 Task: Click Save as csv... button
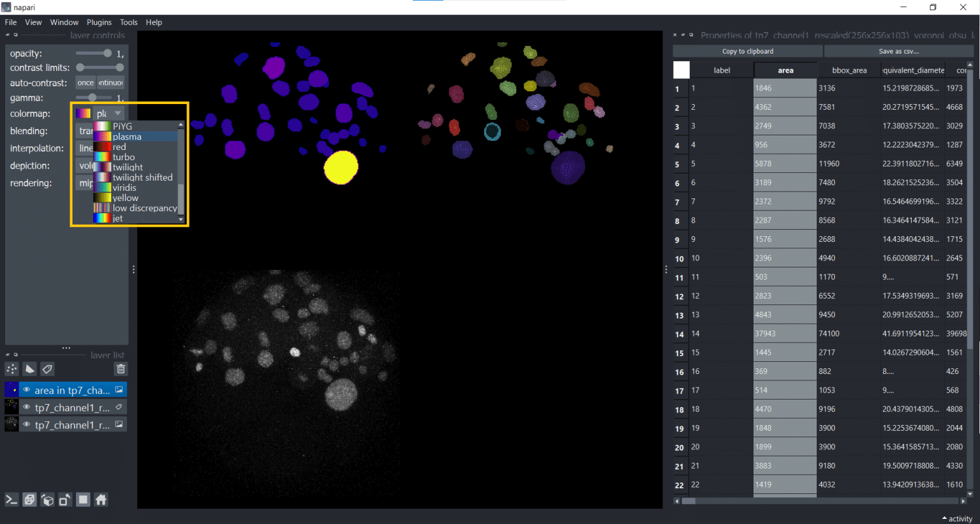click(898, 51)
